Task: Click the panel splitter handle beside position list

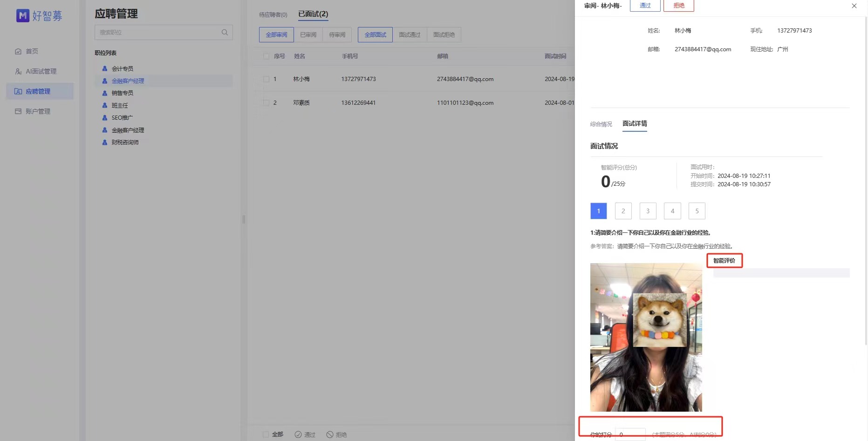Action: point(244,219)
